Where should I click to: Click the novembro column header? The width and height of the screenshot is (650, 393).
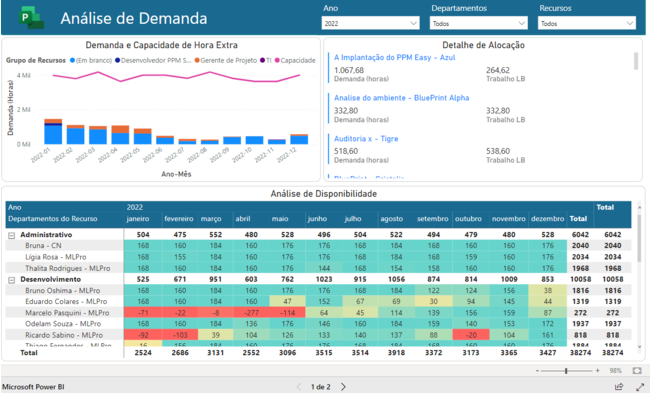(509, 218)
